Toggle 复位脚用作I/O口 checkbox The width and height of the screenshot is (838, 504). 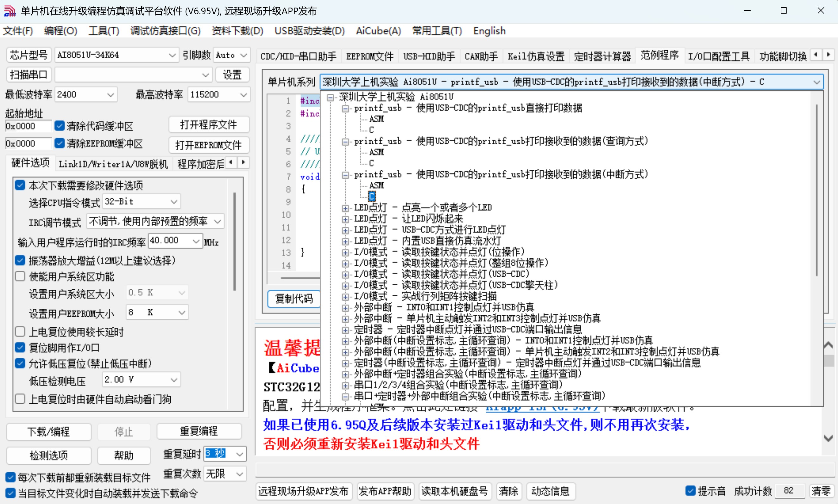coord(20,347)
